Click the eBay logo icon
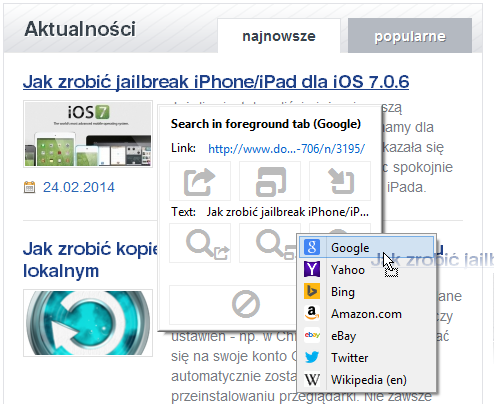Screen dimensions: 494x404 312,335
